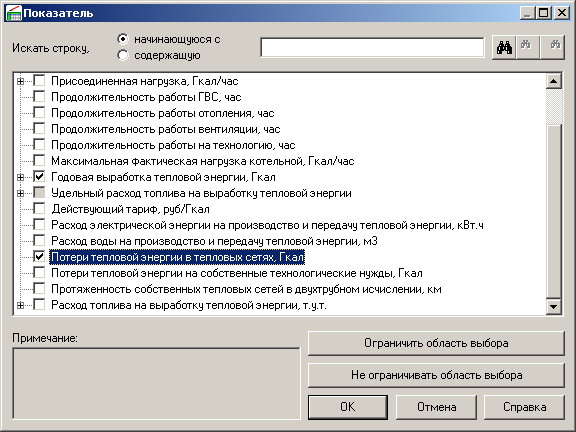This screenshot has width=576, height=432.
Task: Select row 'Продолжительность работы ГВС, час'
Action: point(146,97)
